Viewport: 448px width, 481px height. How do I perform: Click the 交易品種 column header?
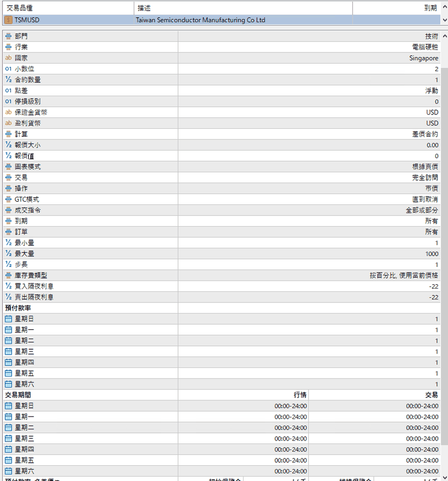(x=68, y=8)
